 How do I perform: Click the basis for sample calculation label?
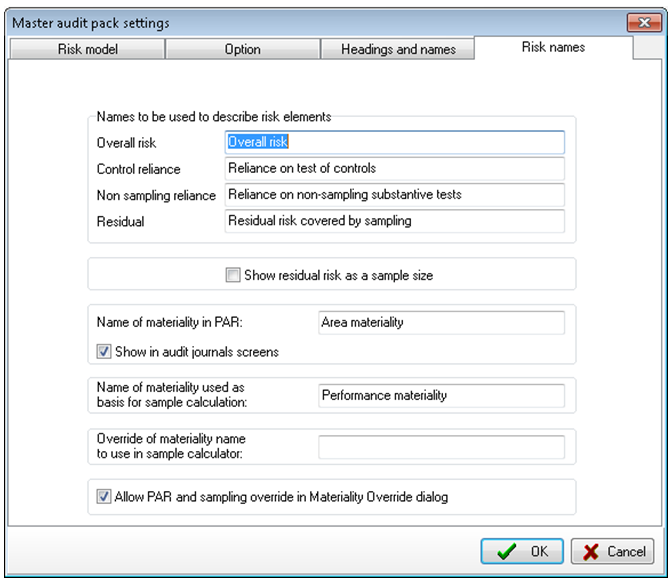pyautogui.click(x=172, y=395)
